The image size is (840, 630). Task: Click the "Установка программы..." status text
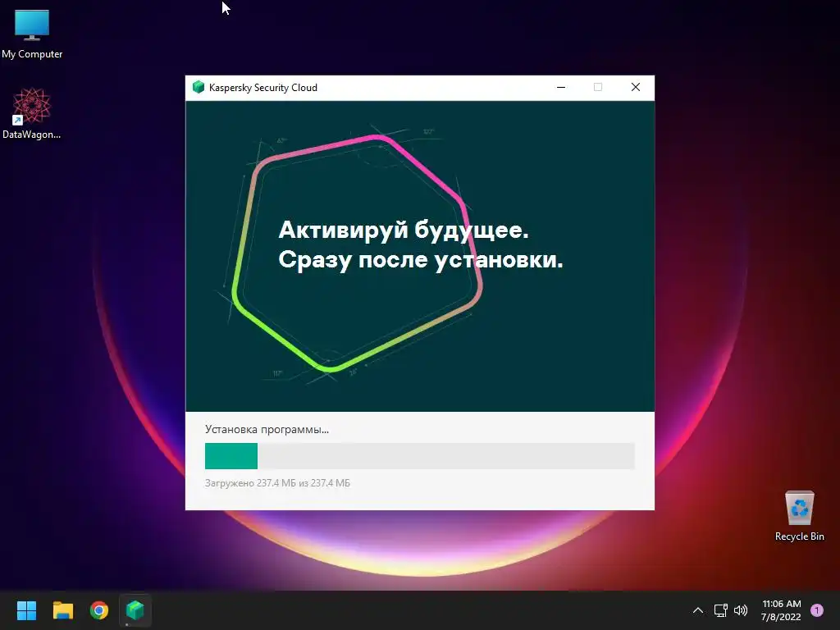[x=267, y=430]
